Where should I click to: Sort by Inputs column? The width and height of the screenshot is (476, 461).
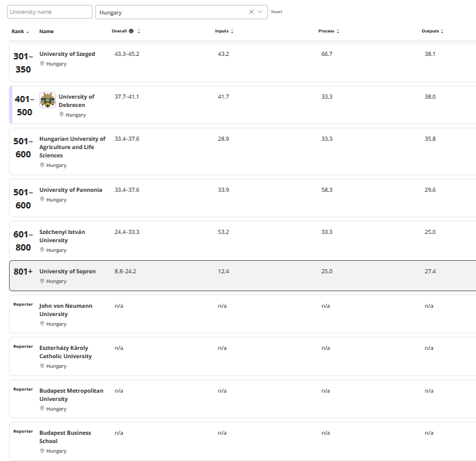coord(224,31)
